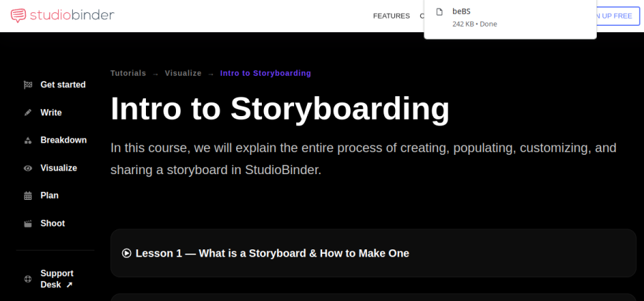This screenshot has width=644, height=301.
Task: Click the file icon next to beBS download
Action: (439, 12)
